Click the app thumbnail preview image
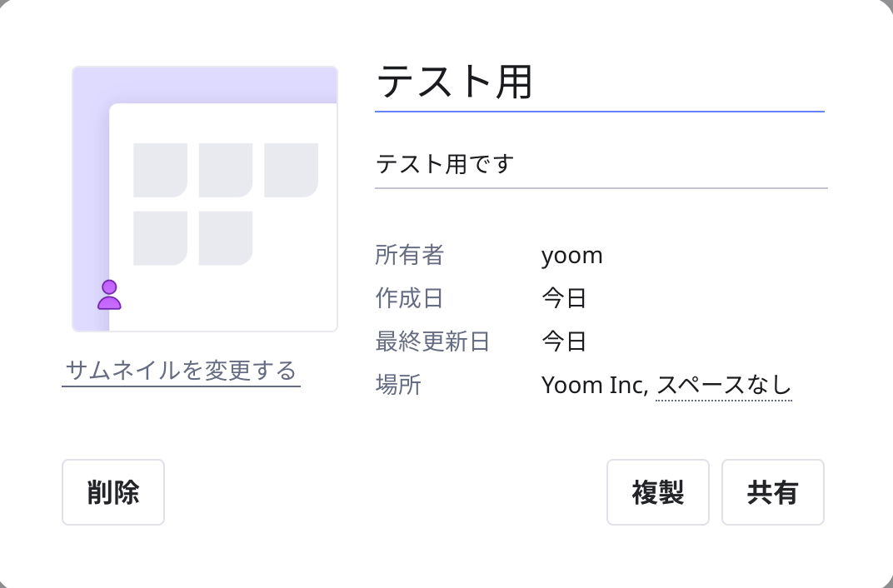The width and height of the screenshot is (893, 588). click(205, 198)
